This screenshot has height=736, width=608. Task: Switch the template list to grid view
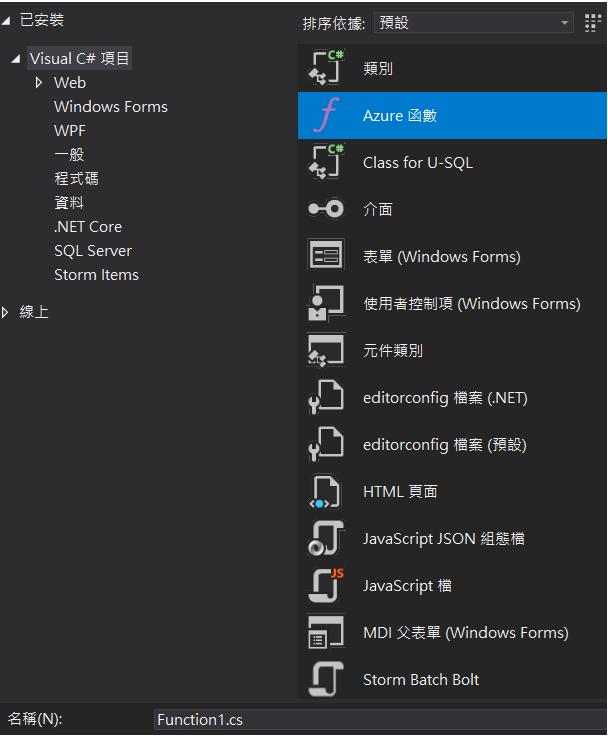[593, 23]
